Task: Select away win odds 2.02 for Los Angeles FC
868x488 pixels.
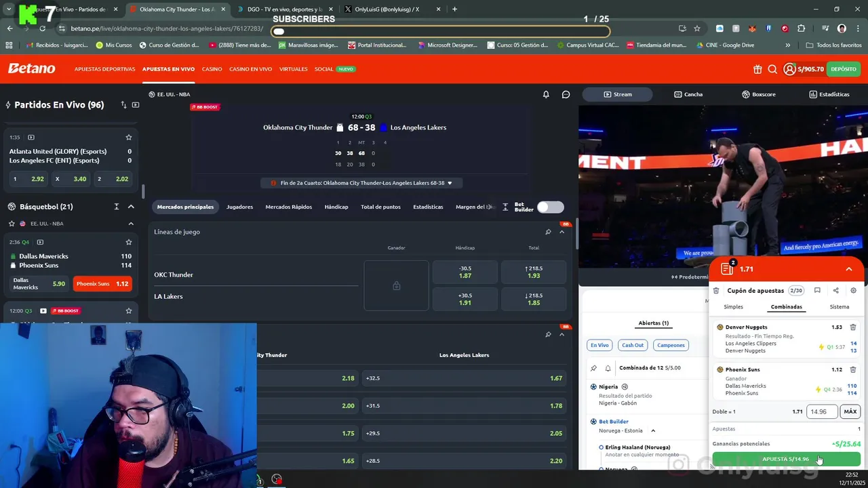Action: pos(113,179)
